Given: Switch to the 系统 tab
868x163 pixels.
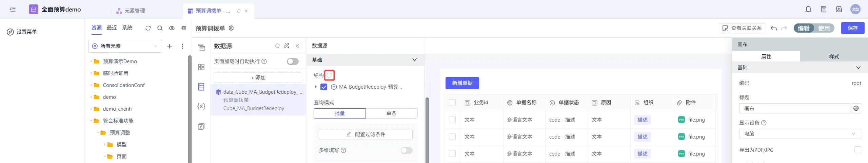Looking at the screenshot, I should [x=127, y=28].
